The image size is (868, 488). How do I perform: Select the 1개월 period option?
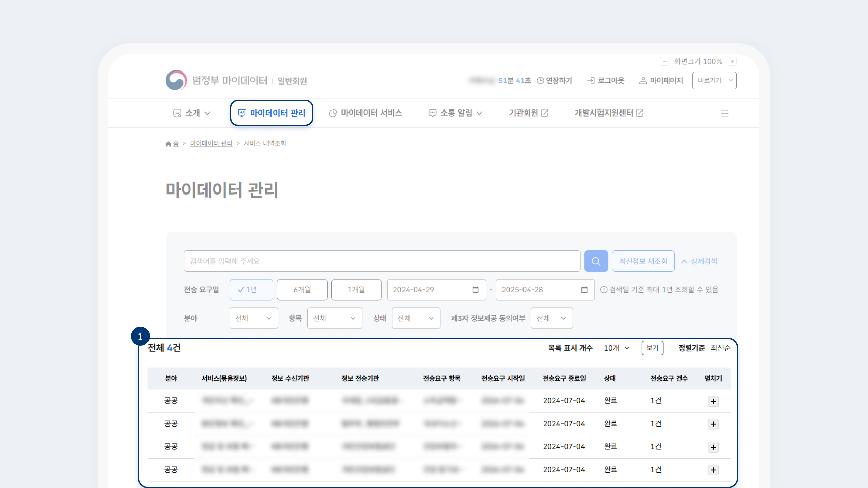356,290
